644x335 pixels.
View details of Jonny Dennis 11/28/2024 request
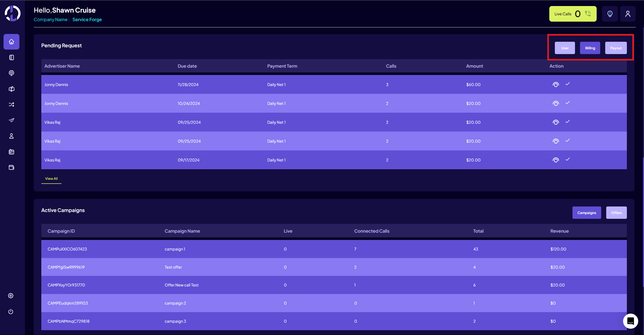point(556,85)
